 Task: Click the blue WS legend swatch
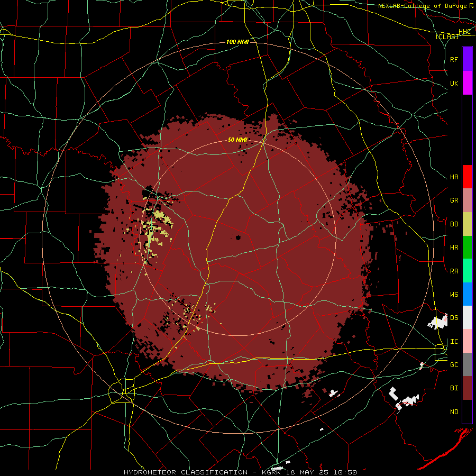click(467, 294)
